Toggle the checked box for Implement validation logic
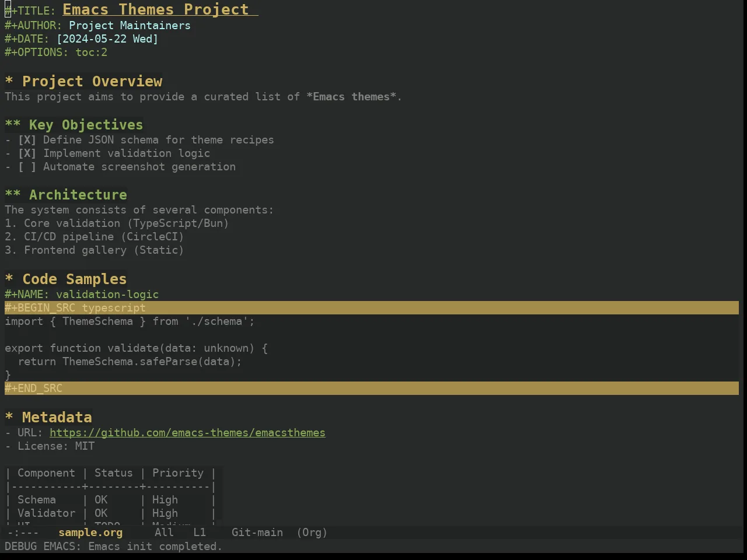Image resolution: width=747 pixels, height=560 pixels. point(27,153)
